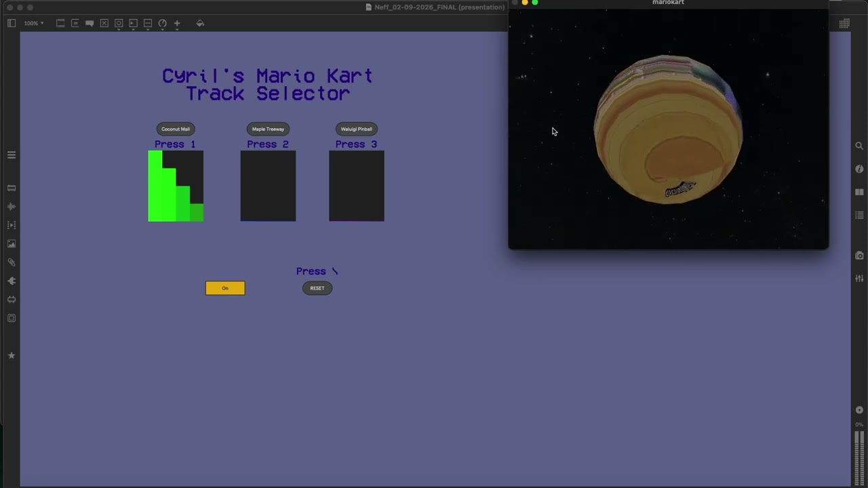The height and width of the screenshot is (488, 868).
Task: Open the favorites star in sidebar
Action: (12, 355)
